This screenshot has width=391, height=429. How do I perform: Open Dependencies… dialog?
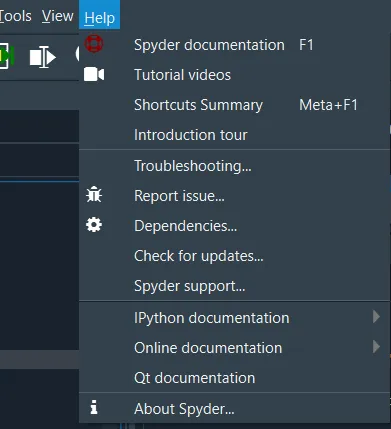[235, 226]
